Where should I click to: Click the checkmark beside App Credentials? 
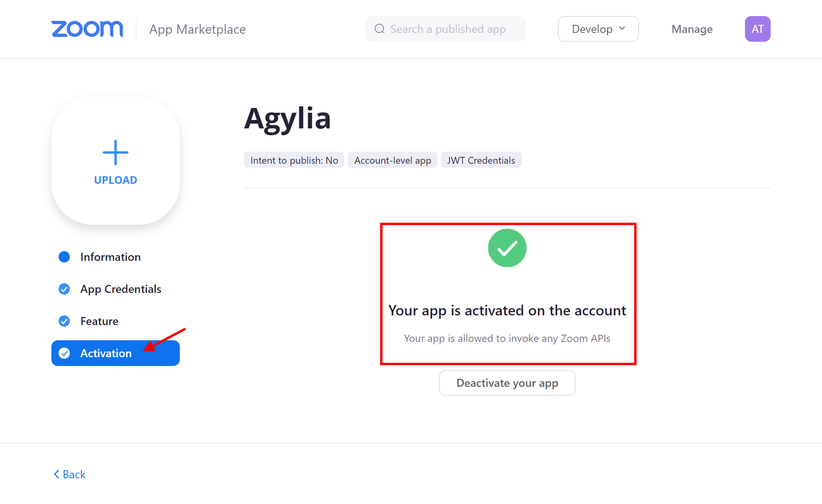pos(64,289)
